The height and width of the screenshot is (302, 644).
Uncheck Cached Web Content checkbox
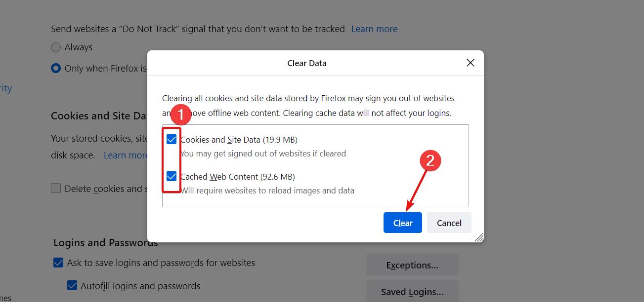pos(172,176)
